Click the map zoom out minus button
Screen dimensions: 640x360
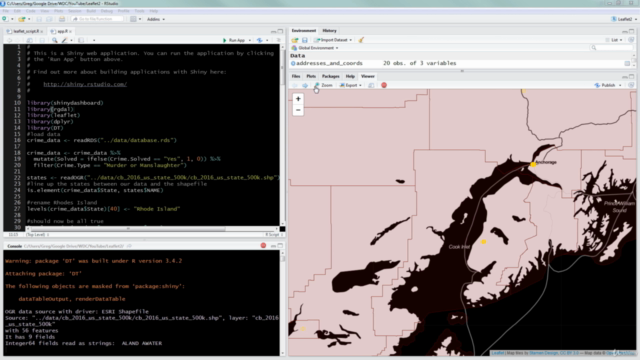(x=298, y=110)
